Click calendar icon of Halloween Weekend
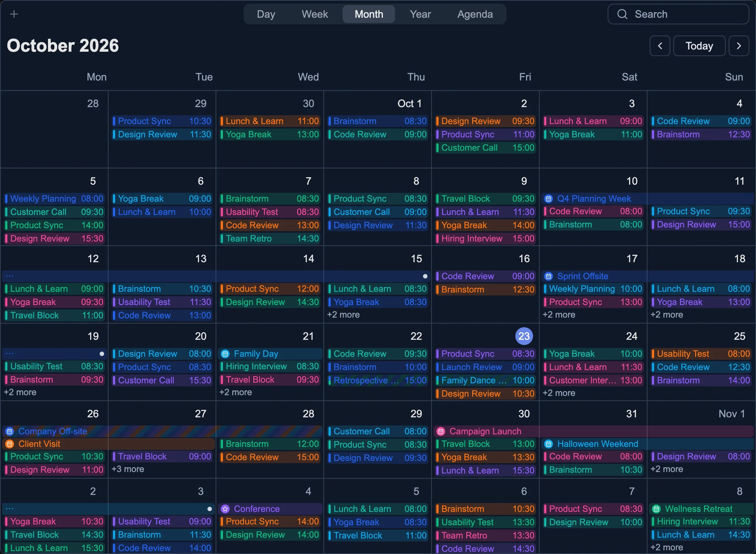The width and height of the screenshot is (756, 554). pyautogui.click(x=549, y=444)
